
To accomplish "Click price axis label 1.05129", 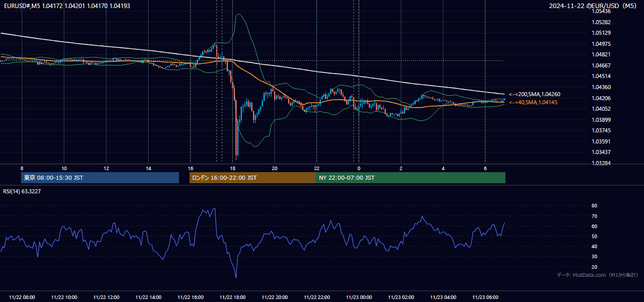I will coord(601,33).
